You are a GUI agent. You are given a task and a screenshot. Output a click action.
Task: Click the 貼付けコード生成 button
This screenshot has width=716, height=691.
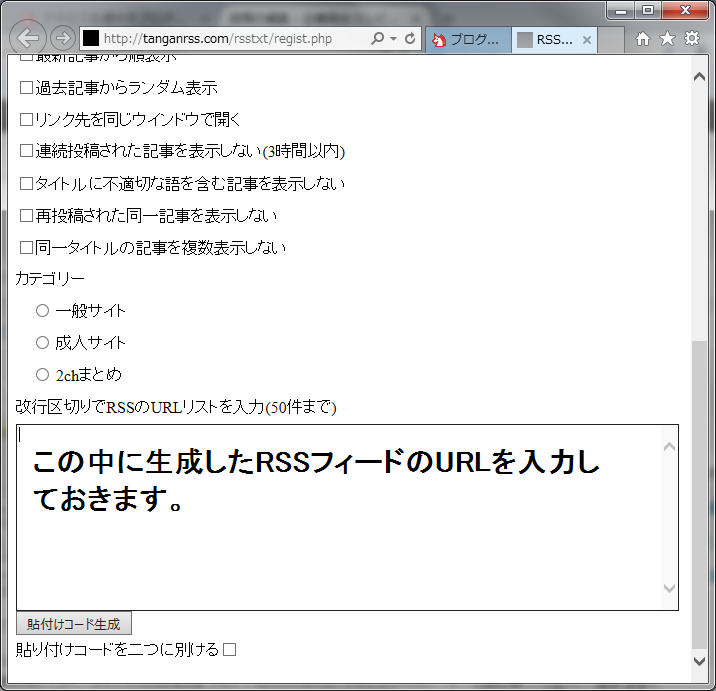coord(74,624)
